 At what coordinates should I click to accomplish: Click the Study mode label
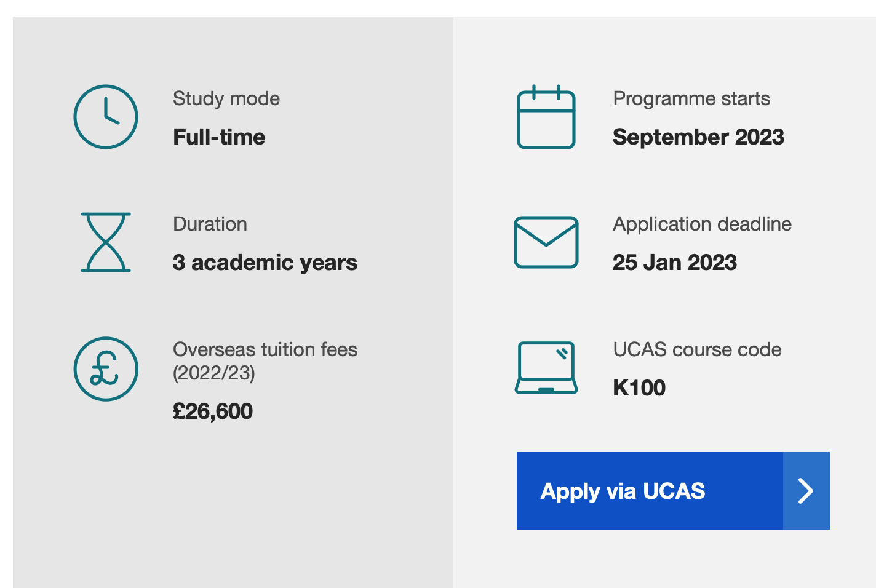point(226,98)
